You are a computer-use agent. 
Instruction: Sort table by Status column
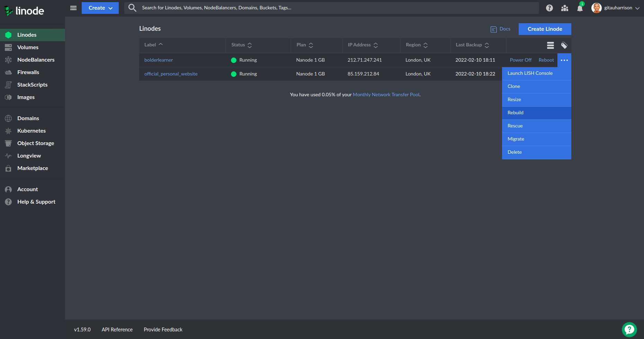tap(241, 45)
